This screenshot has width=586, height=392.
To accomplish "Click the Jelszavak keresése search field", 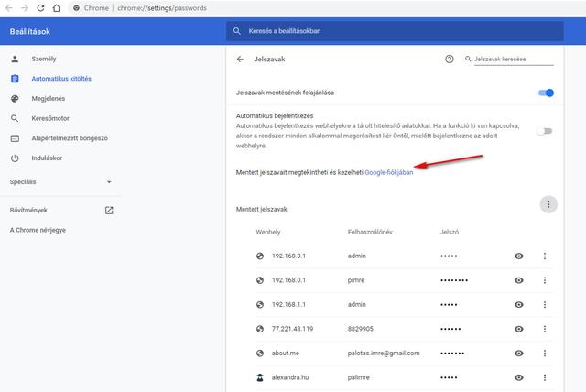I will 513,59.
